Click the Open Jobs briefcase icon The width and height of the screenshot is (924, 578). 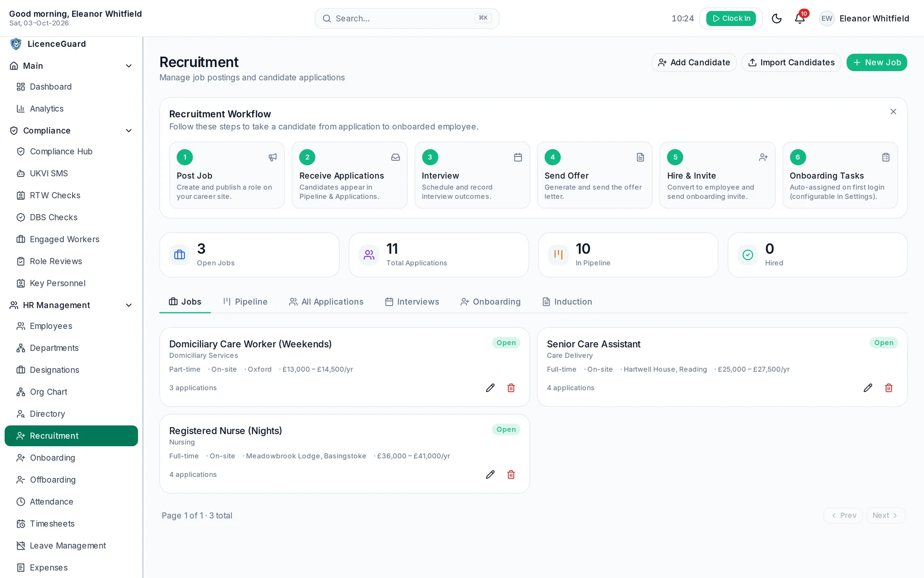tap(180, 255)
